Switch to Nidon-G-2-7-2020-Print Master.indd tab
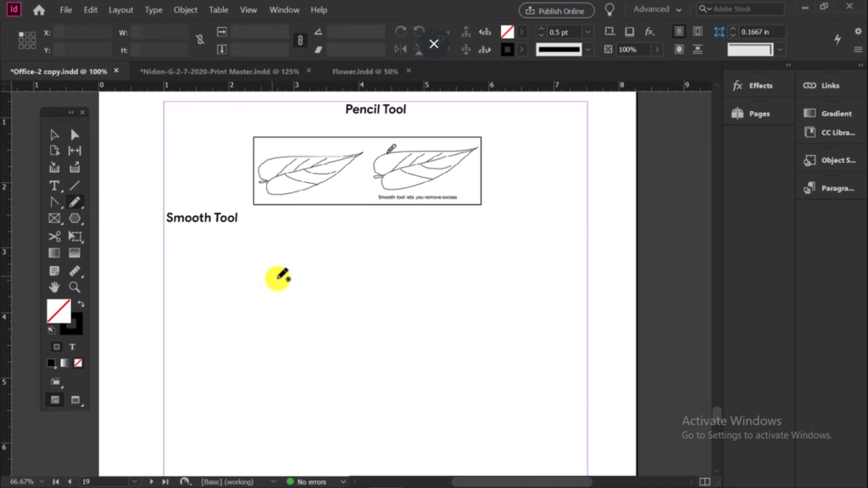Viewport: 868px width, 488px height. click(x=220, y=71)
